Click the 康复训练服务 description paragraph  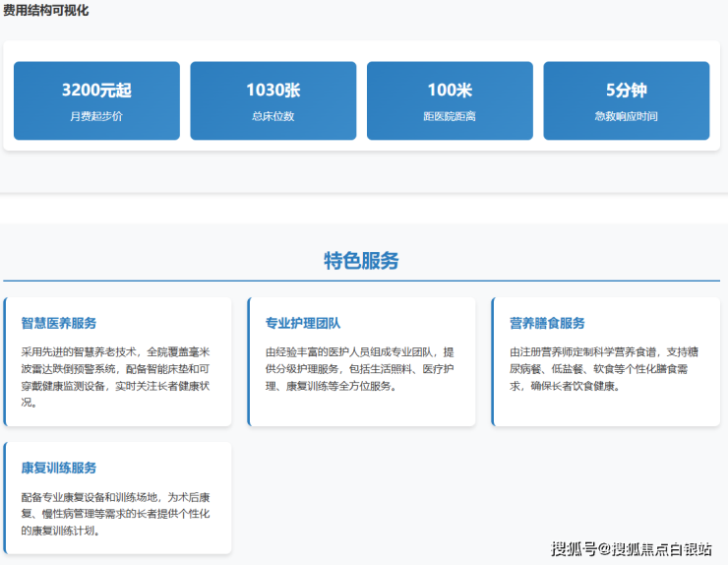[x=116, y=514]
